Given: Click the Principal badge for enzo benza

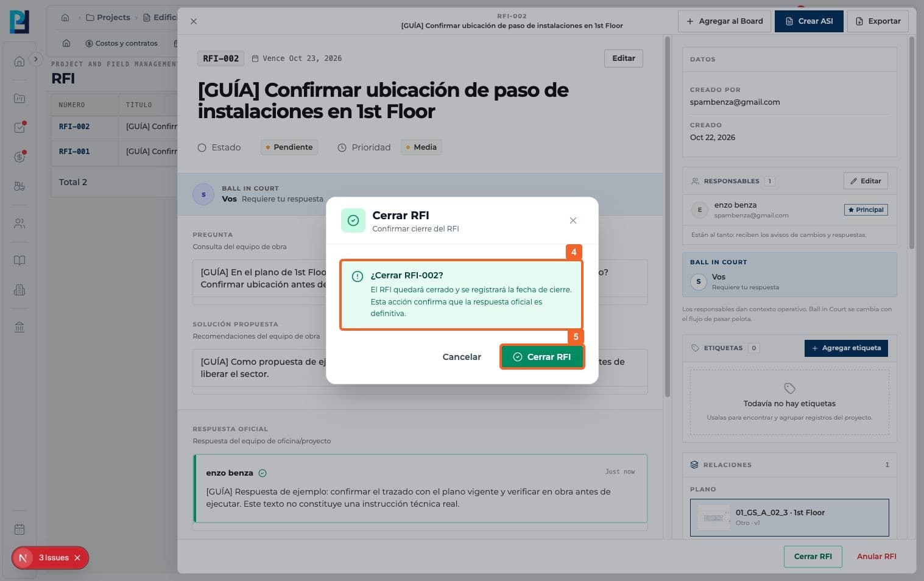Looking at the screenshot, I should 866,210.
